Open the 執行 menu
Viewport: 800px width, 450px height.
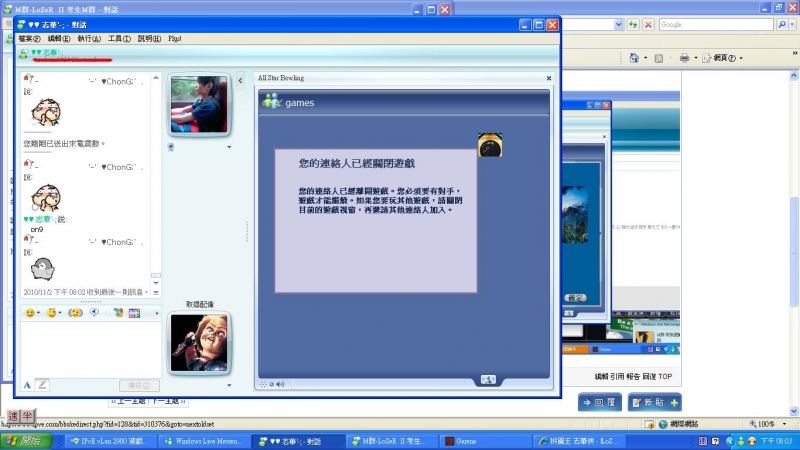89,39
